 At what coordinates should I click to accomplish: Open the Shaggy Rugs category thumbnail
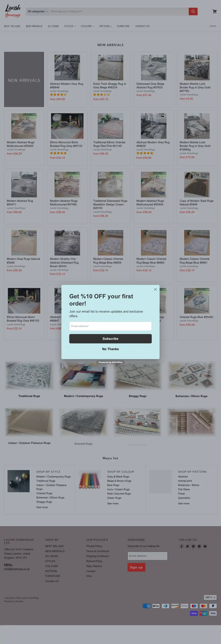[137, 376]
